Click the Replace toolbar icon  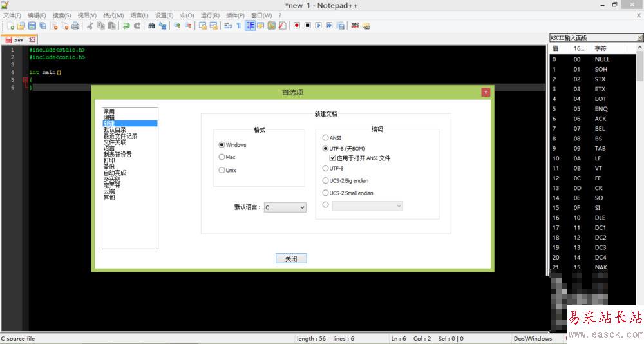tap(163, 26)
